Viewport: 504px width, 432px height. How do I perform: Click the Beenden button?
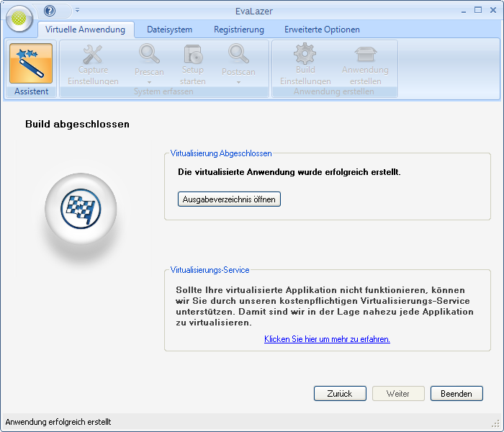point(456,394)
